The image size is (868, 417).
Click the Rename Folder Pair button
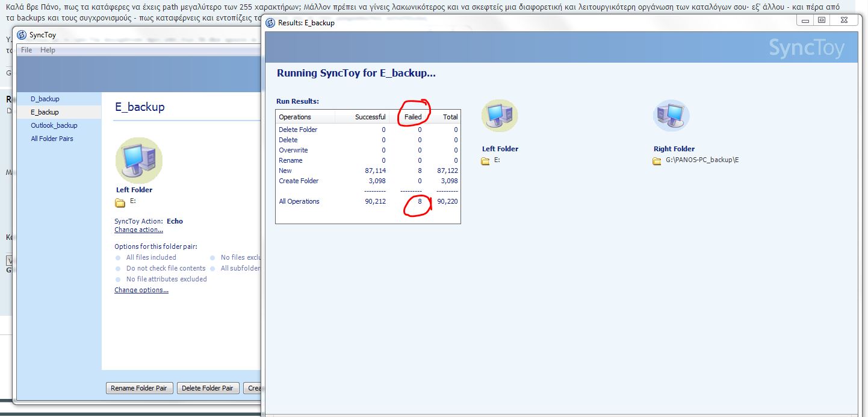pos(139,388)
